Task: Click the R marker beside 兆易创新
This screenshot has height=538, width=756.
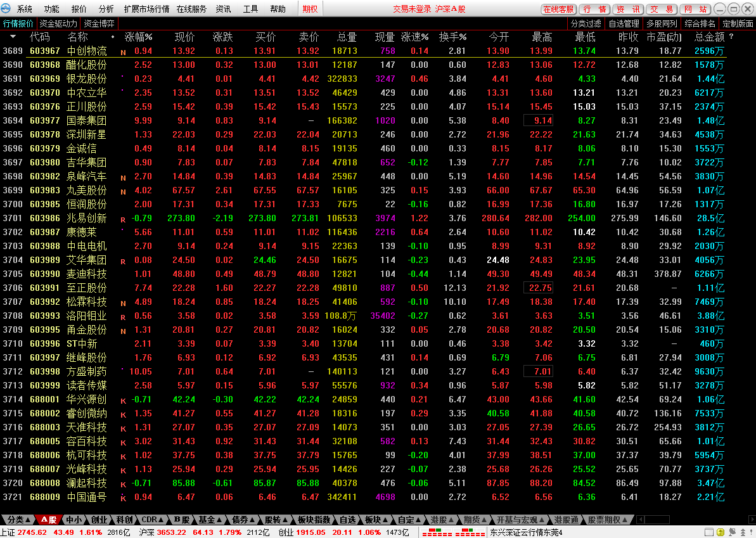Action: [123, 220]
